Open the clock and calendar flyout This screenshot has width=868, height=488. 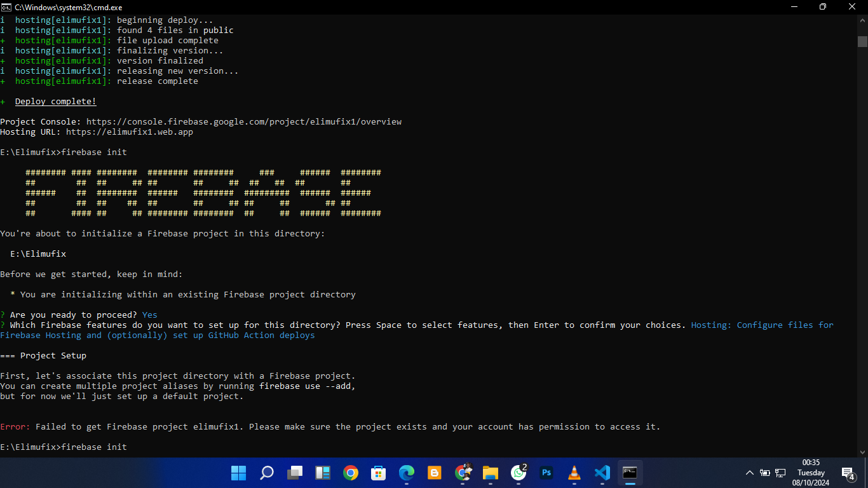click(x=811, y=473)
